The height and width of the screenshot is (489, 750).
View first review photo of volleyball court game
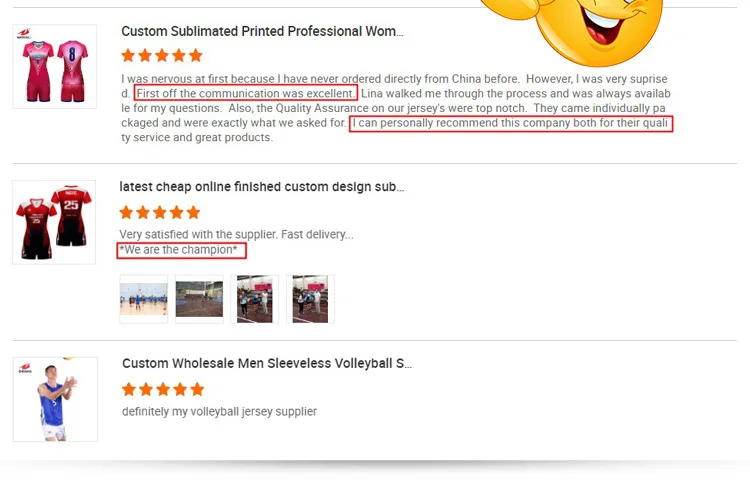pyautogui.click(x=143, y=299)
